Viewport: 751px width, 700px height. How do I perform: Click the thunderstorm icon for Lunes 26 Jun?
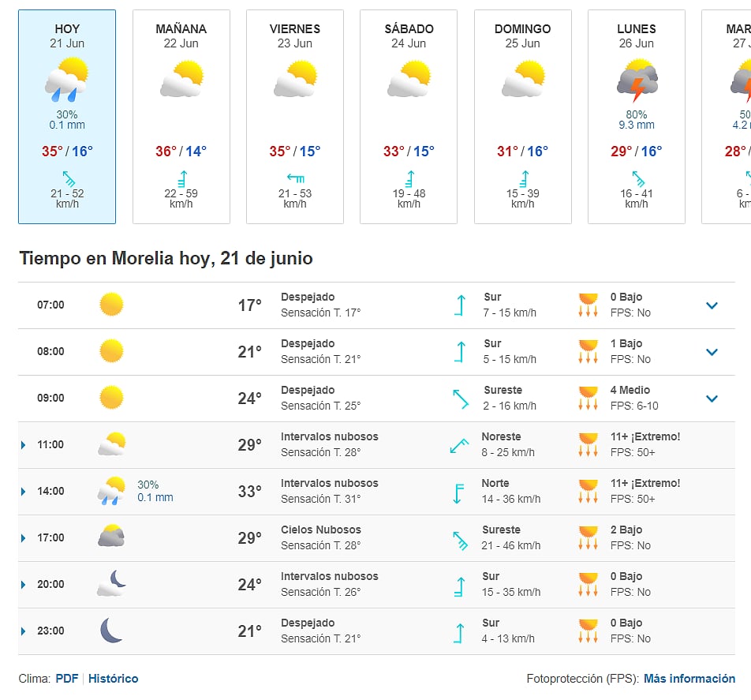(x=637, y=81)
